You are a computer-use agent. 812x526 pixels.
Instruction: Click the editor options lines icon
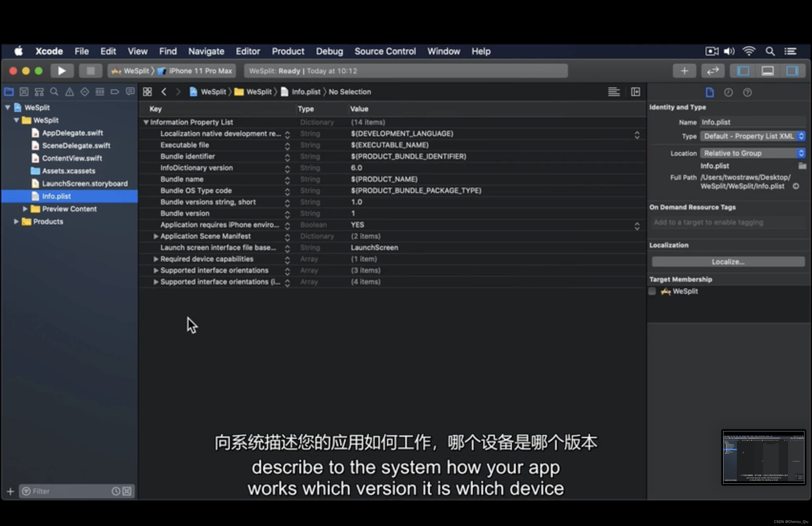[x=614, y=92]
